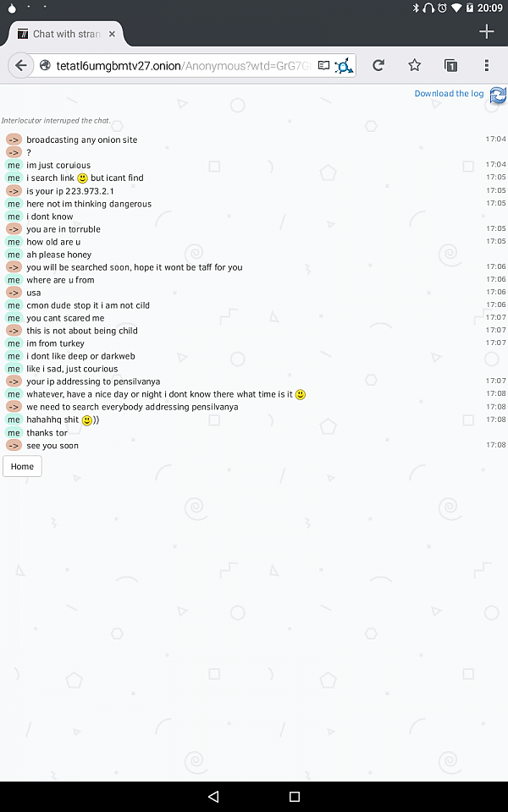
Task: Click the 'is your ip 223.973.2.1' message
Action: point(70,191)
